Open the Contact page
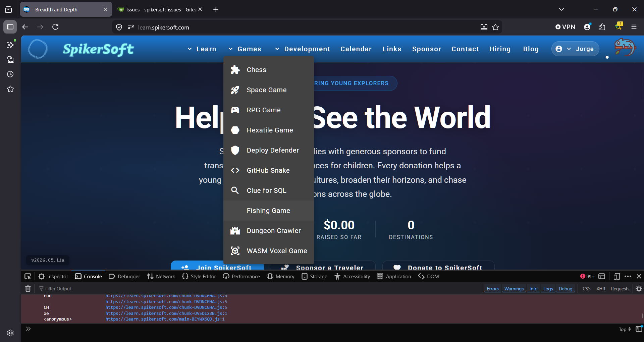 point(465,49)
